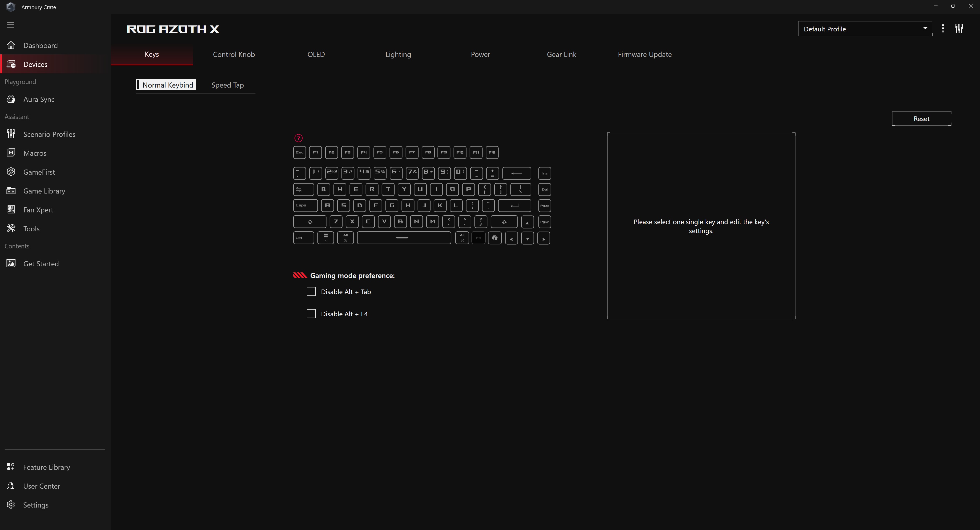Select the Tab key on the keyboard

click(x=304, y=189)
